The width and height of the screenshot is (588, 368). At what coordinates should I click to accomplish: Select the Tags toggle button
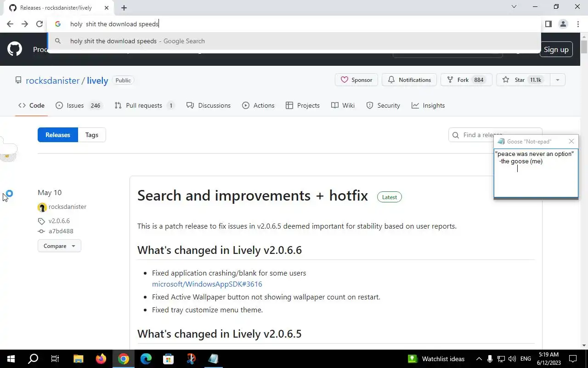(x=92, y=135)
